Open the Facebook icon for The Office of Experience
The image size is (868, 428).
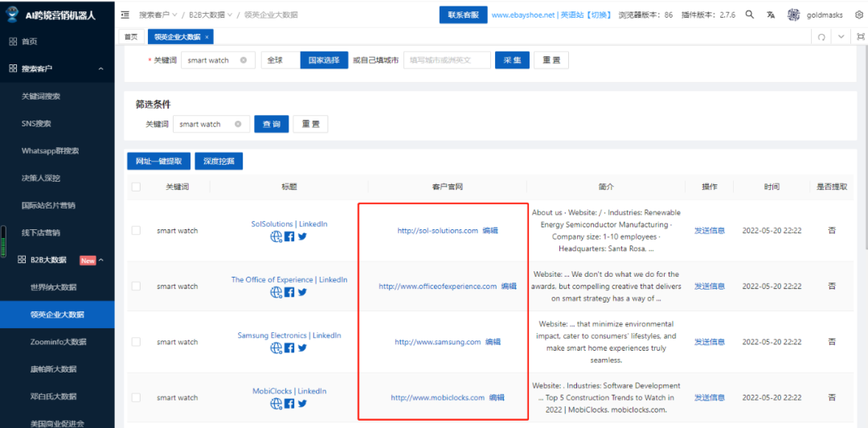point(289,292)
